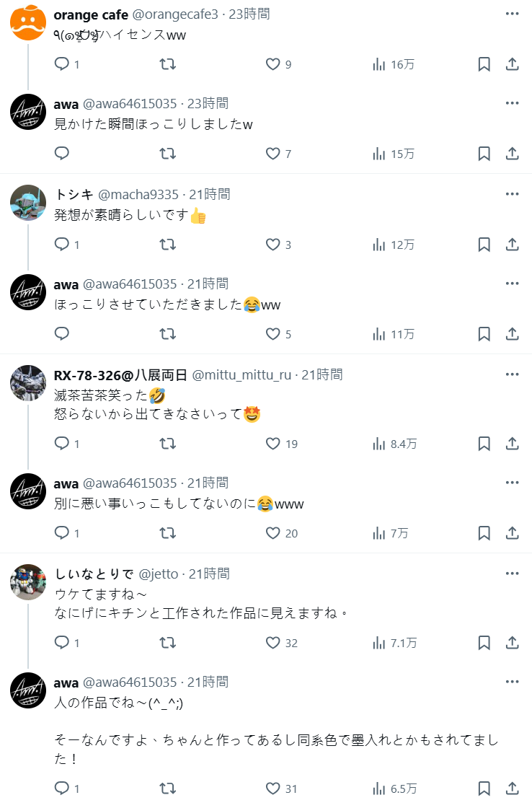Open awa's display name on first reply
This screenshot has width=532, height=808.
click(x=66, y=103)
